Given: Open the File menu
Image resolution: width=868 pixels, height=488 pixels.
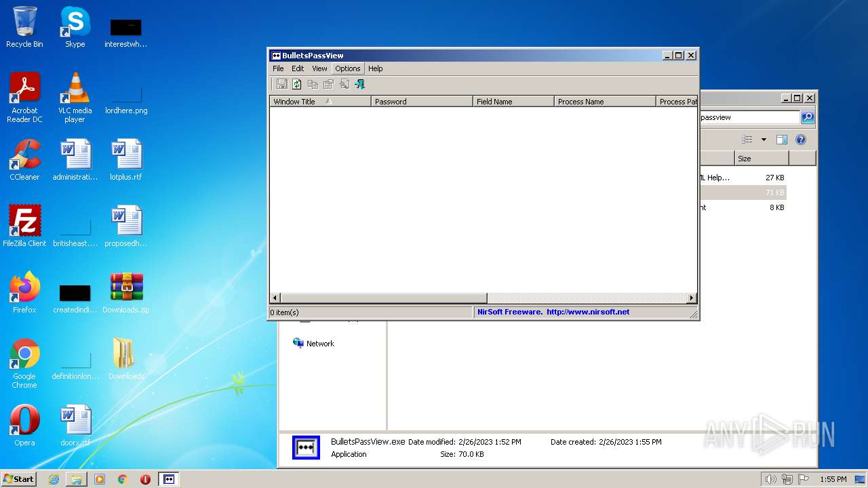Looking at the screenshot, I should click(x=278, y=68).
